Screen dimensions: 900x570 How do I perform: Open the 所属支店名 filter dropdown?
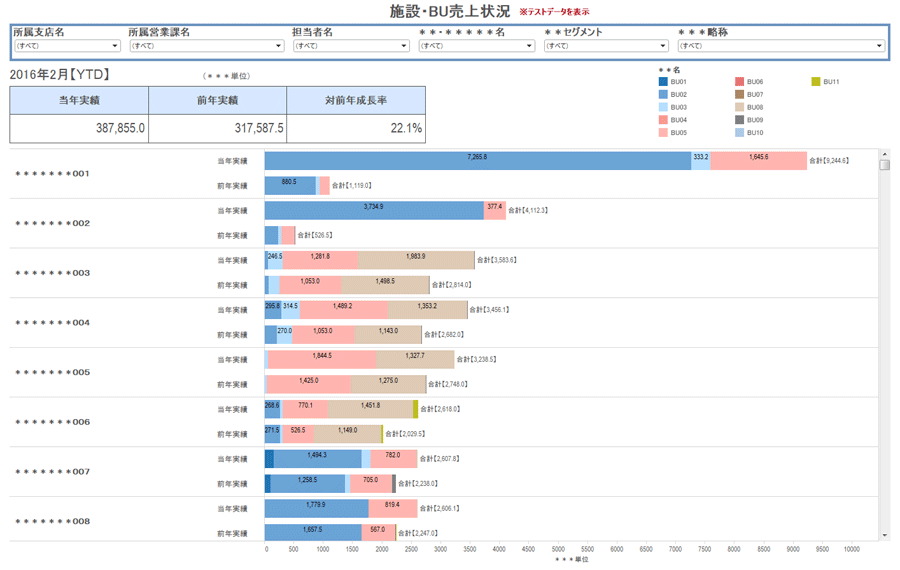click(x=66, y=46)
